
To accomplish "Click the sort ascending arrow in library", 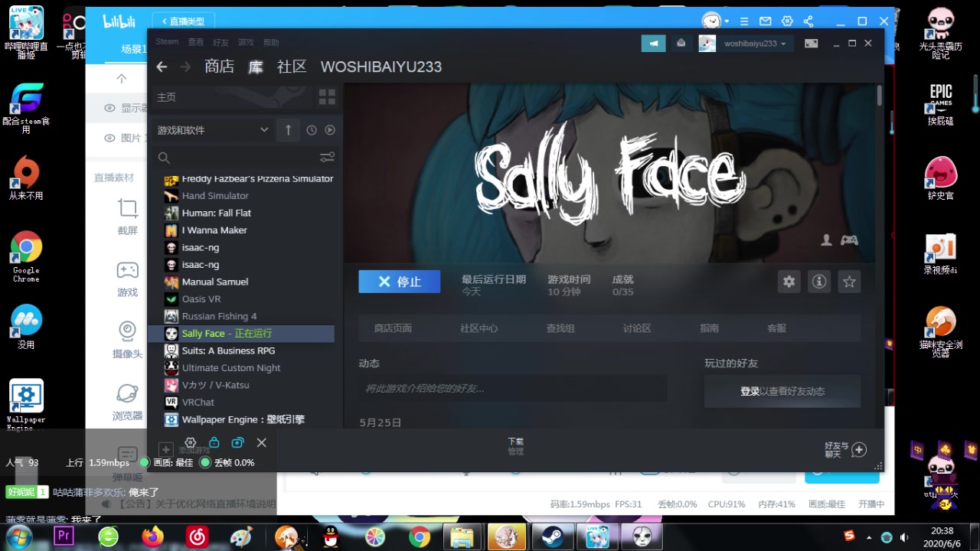I will coord(288,130).
